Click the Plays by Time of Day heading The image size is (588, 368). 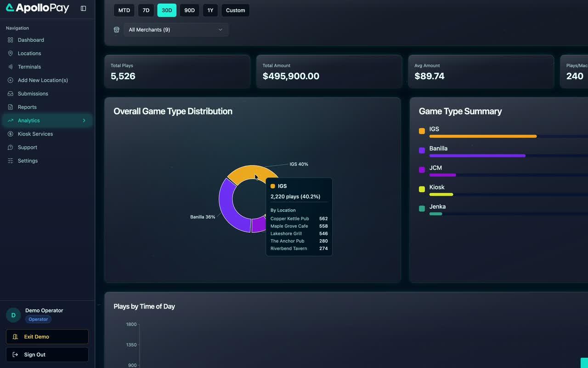(144, 306)
